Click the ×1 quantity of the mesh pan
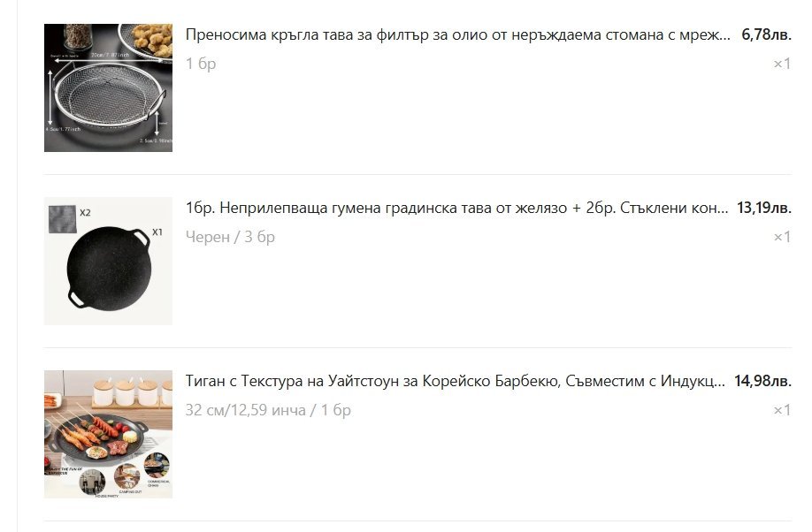The width and height of the screenshot is (812, 532). point(782,64)
